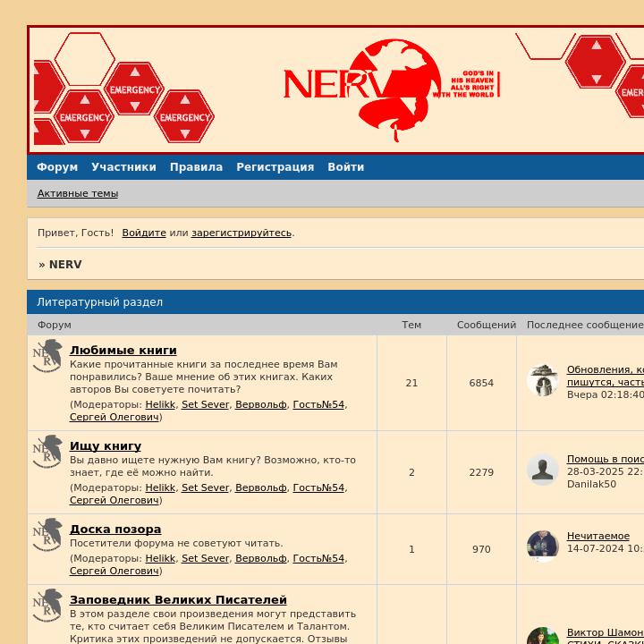Open the Заповедник Великих Писателей forum

178,600
